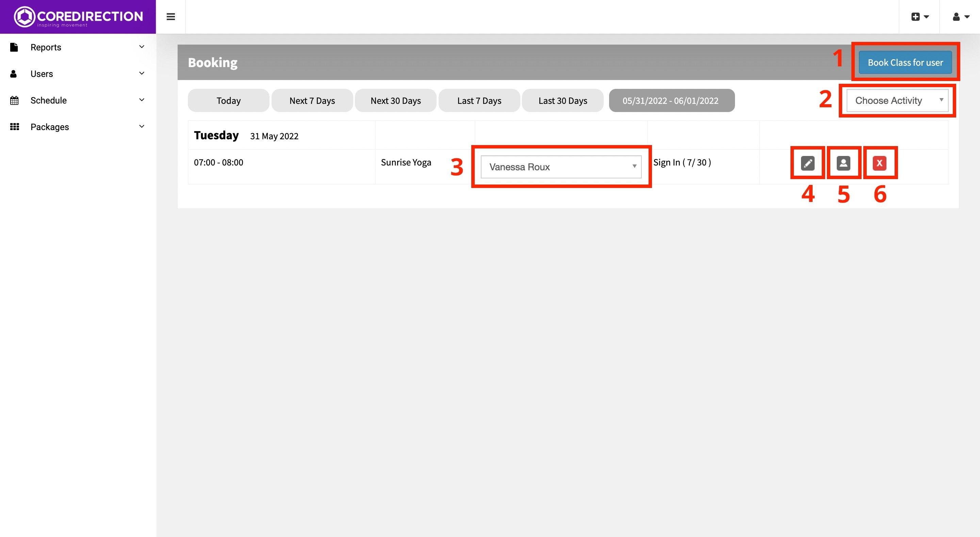980x537 pixels.
Task: Filter bookings by Last 30 Days
Action: click(x=563, y=100)
